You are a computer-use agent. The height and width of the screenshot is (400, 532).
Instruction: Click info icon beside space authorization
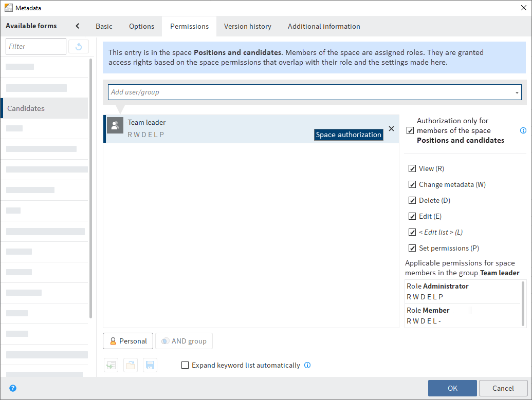[x=523, y=130]
